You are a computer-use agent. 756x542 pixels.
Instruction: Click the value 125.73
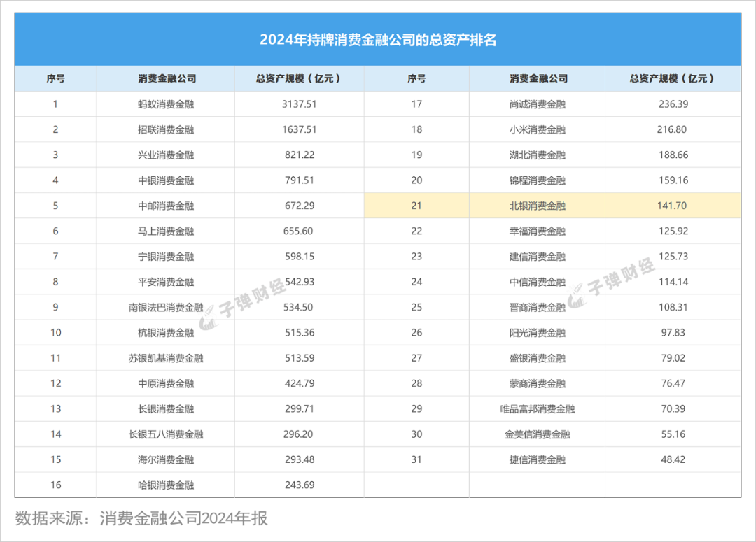pos(673,256)
